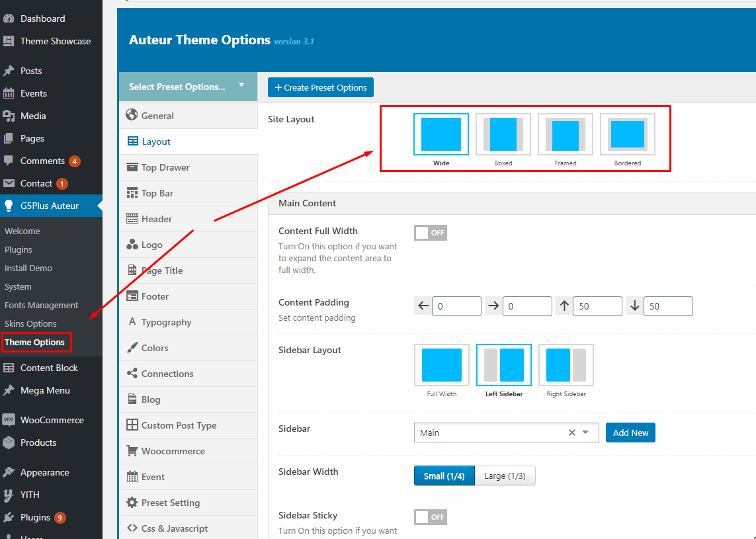Click the top content padding field
This screenshot has height=539, width=756.
coord(597,306)
